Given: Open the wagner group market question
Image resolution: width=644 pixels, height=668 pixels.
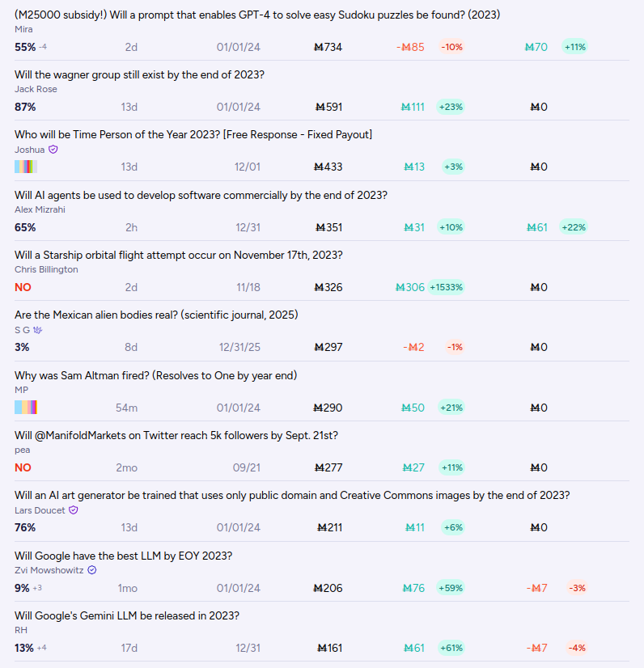Looking at the screenshot, I should tap(139, 74).
